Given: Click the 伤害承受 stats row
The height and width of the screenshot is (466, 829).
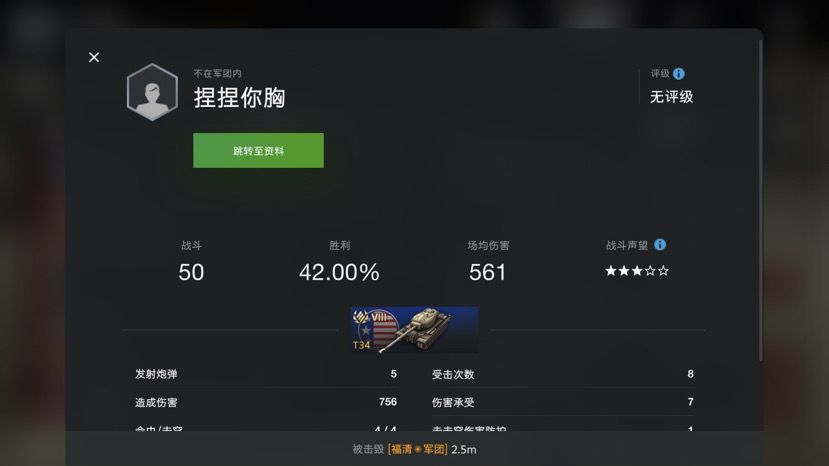Looking at the screenshot, I should [x=563, y=402].
